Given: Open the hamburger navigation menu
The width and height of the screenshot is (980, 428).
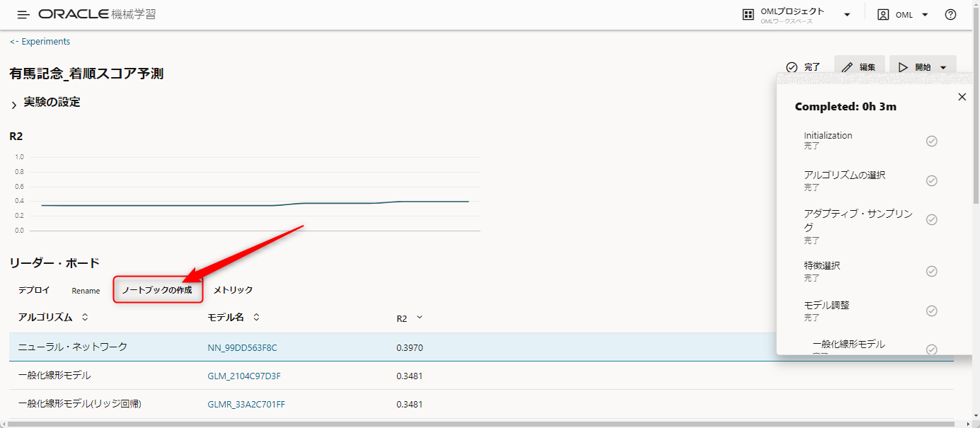Looking at the screenshot, I should (x=23, y=15).
